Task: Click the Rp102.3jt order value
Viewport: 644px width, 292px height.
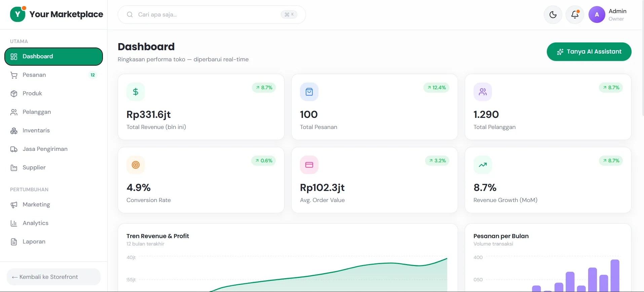Action: [322, 188]
